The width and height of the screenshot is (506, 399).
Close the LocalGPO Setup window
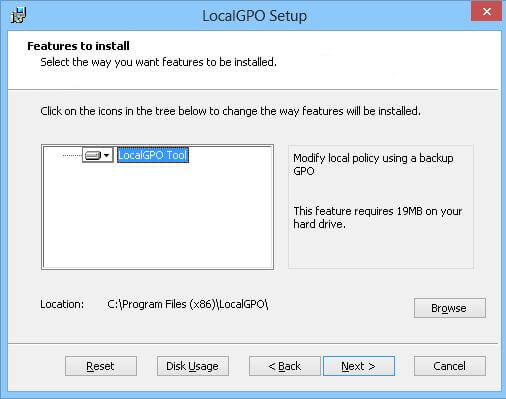point(486,12)
